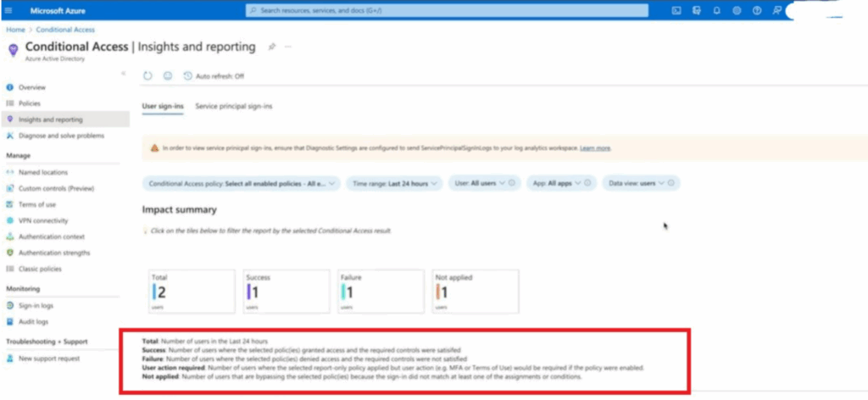The height and width of the screenshot is (400, 868).
Task: Open the notifications bell
Action: (x=717, y=10)
